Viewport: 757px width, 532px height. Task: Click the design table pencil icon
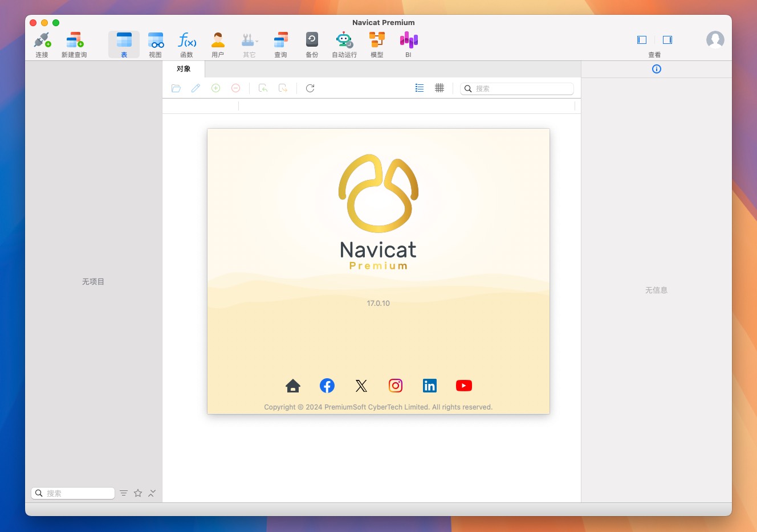coord(196,88)
